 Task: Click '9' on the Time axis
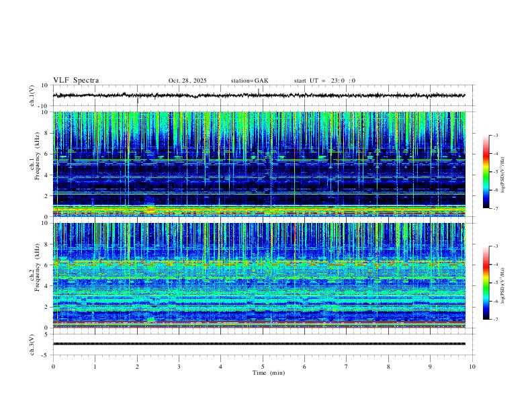430,367
